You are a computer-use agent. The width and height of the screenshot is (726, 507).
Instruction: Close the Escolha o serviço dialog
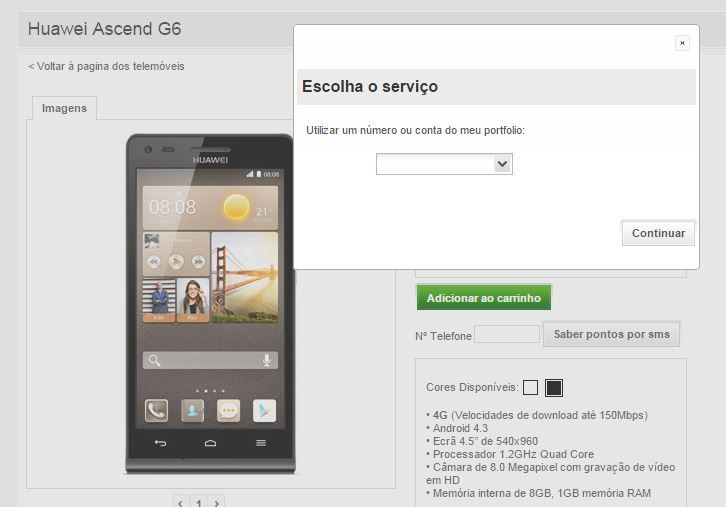682,43
